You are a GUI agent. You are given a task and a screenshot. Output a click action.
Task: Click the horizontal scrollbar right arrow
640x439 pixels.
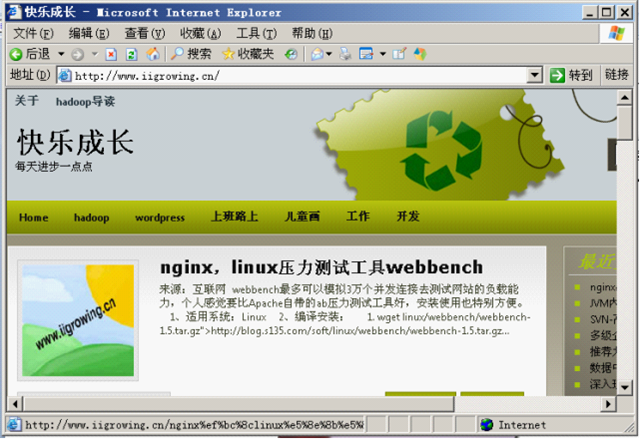[x=609, y=404]
